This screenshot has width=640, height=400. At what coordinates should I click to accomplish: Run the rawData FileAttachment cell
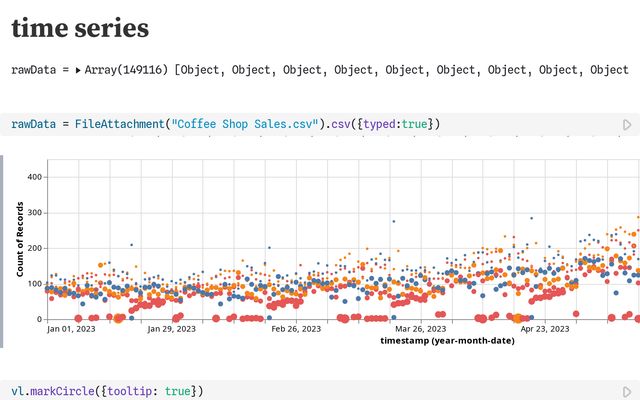click(627, 125)
